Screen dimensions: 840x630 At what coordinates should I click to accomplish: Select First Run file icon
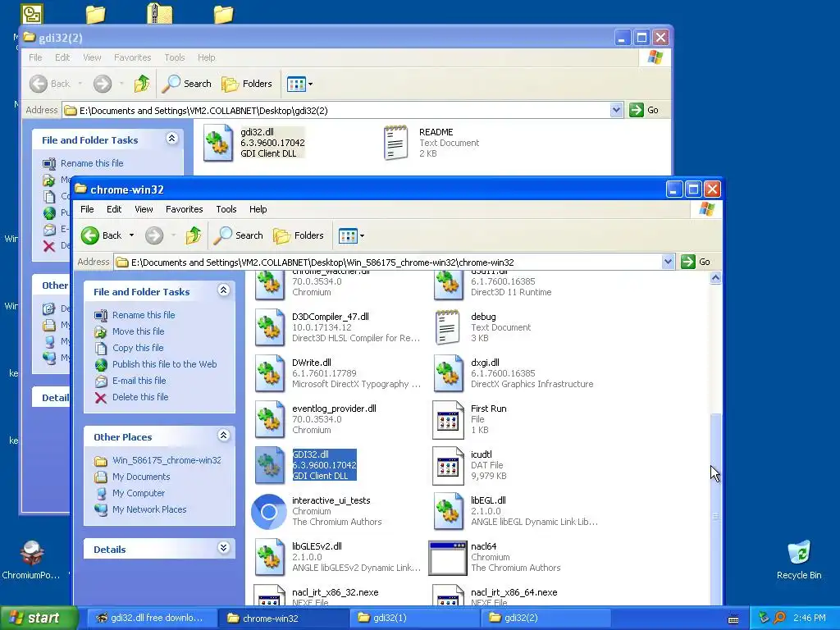click(448, 419)
